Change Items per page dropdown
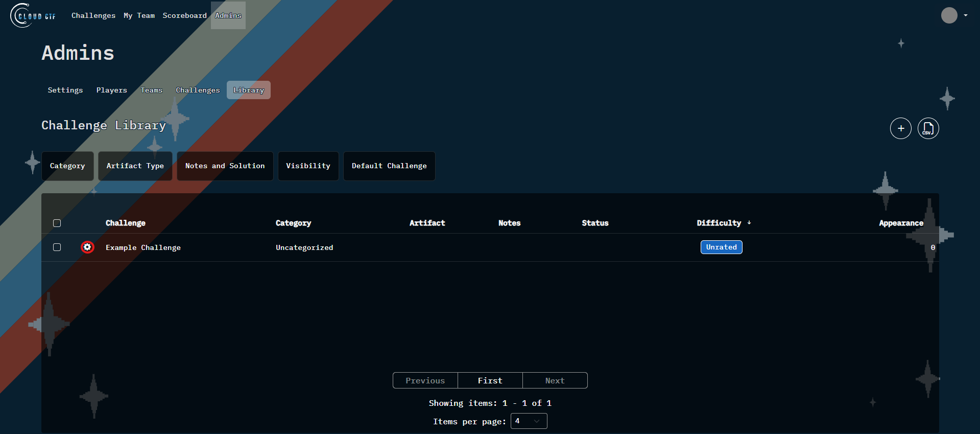Image resolution: width=980 pixels, height=434 pixels. click(529, 421)
